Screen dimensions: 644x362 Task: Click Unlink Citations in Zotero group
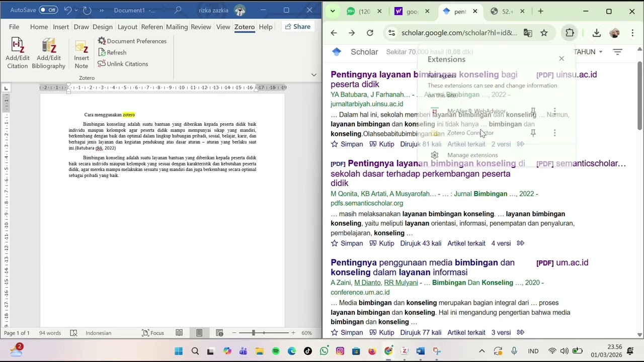pos(123,64)
